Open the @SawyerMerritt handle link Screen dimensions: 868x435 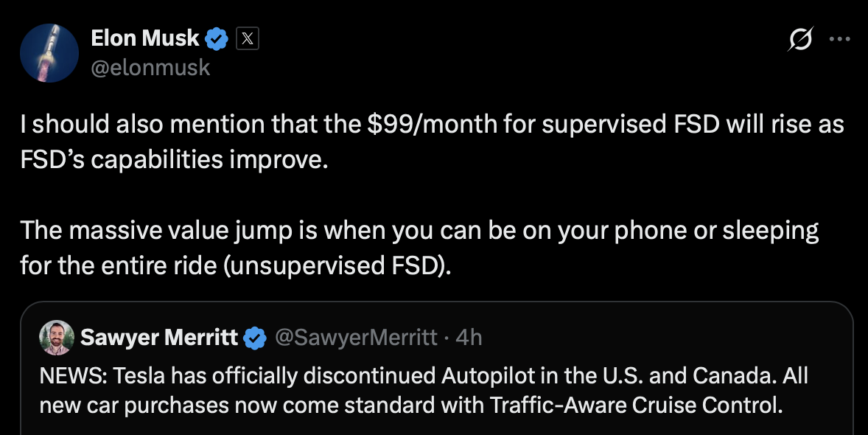[356, 338]
